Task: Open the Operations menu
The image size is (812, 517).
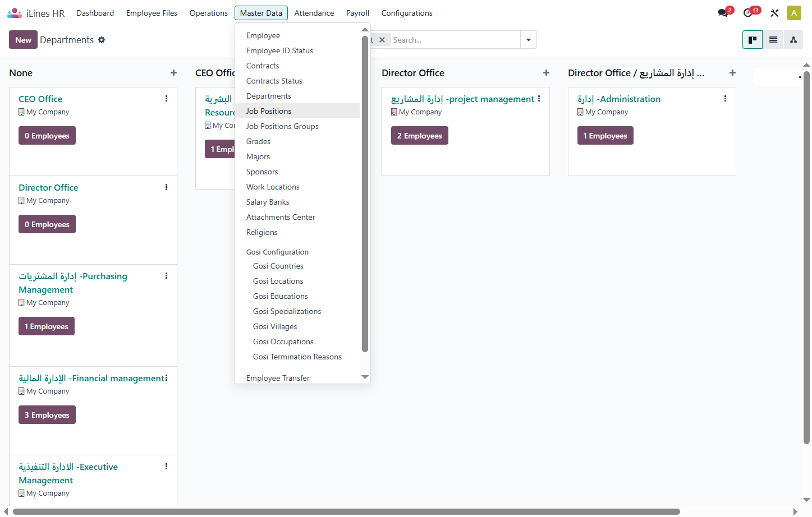Action: pyautogui.click(x=209, y=13)
